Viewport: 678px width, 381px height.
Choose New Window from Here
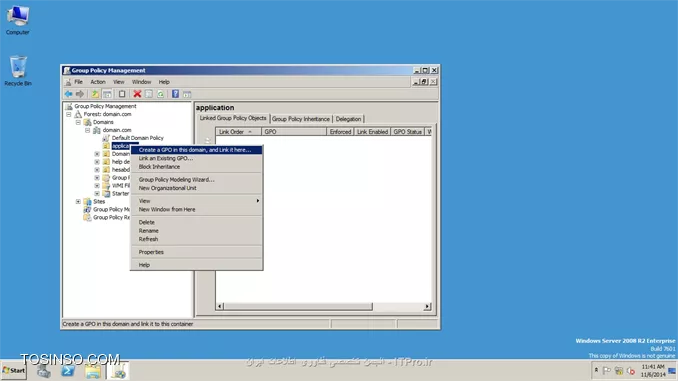click(196, 209)
